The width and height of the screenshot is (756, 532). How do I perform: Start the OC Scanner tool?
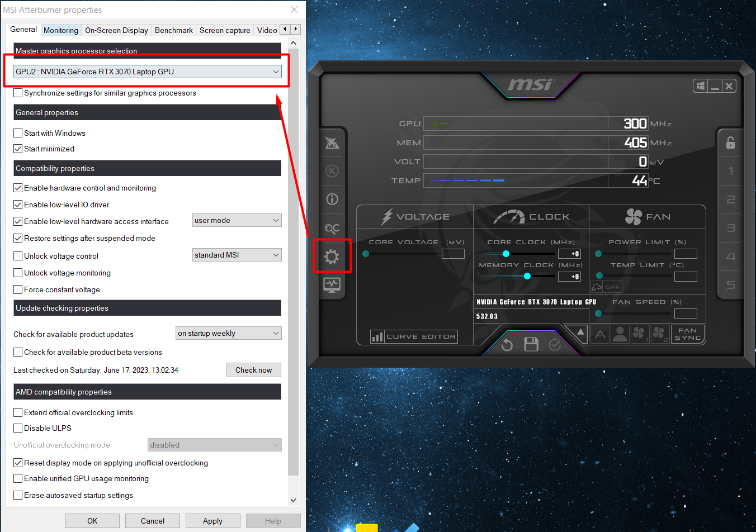[x=332, y=228]
